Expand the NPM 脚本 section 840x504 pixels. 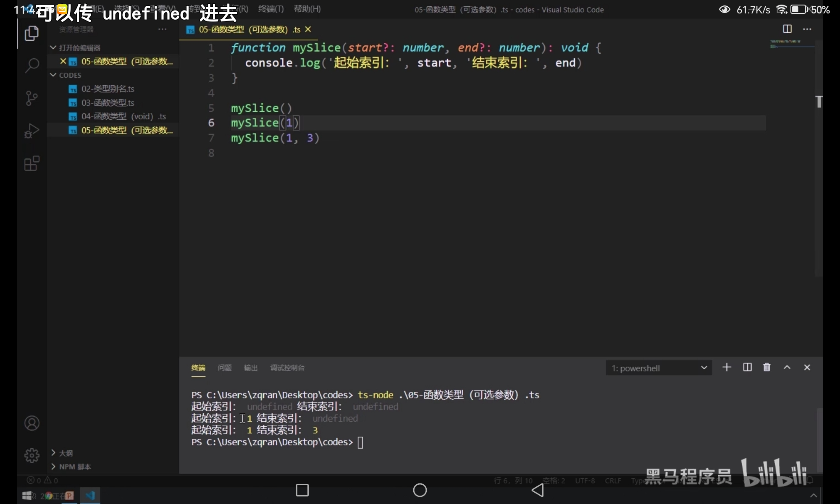point(53,467)
